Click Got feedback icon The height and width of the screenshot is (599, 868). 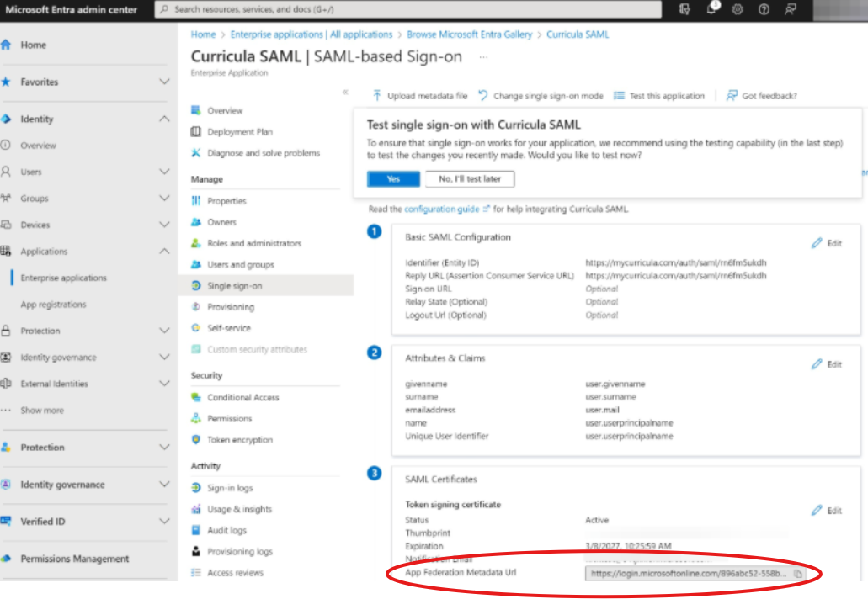[732, 96]
